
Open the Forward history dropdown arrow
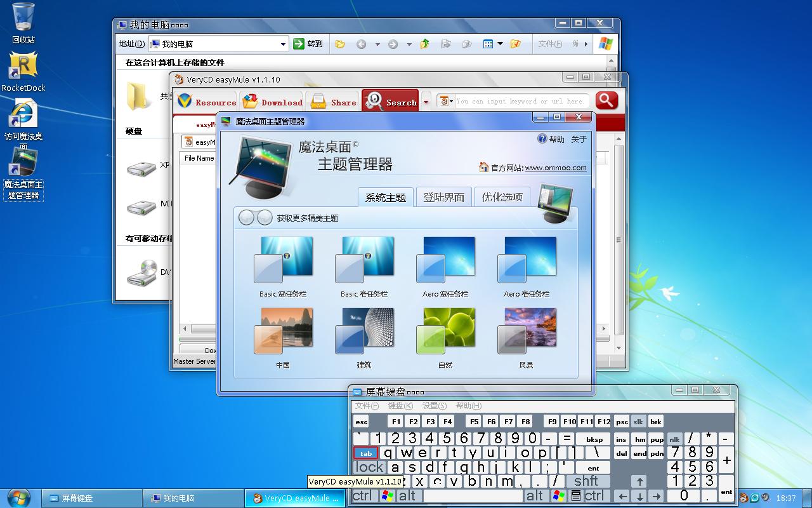(409, 44)
